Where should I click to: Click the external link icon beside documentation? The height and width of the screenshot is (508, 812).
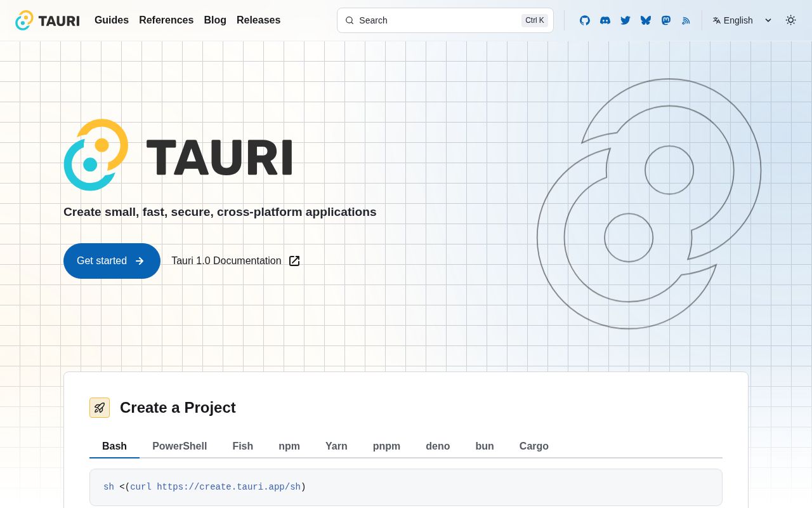pos(294,261)
